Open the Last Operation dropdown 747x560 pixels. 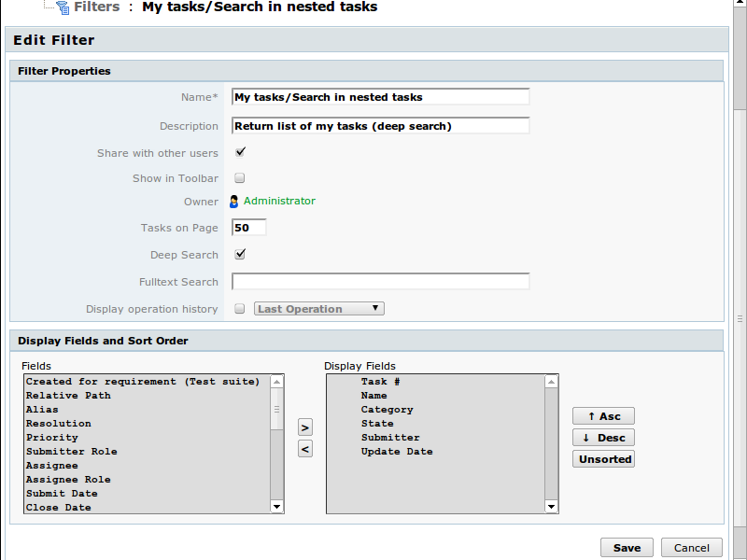tap(319, 309)
